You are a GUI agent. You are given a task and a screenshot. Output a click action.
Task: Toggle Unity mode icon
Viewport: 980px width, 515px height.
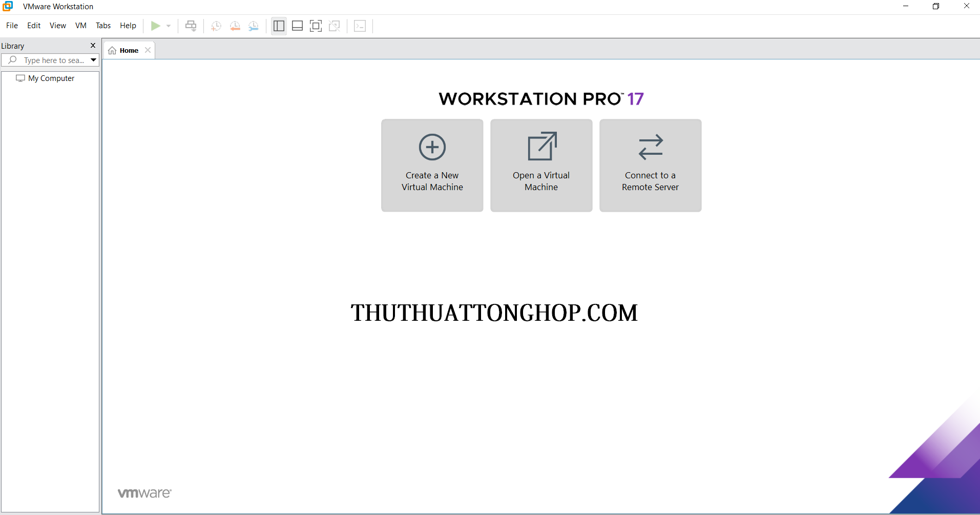pyautogui.click(x=334, y=26)
